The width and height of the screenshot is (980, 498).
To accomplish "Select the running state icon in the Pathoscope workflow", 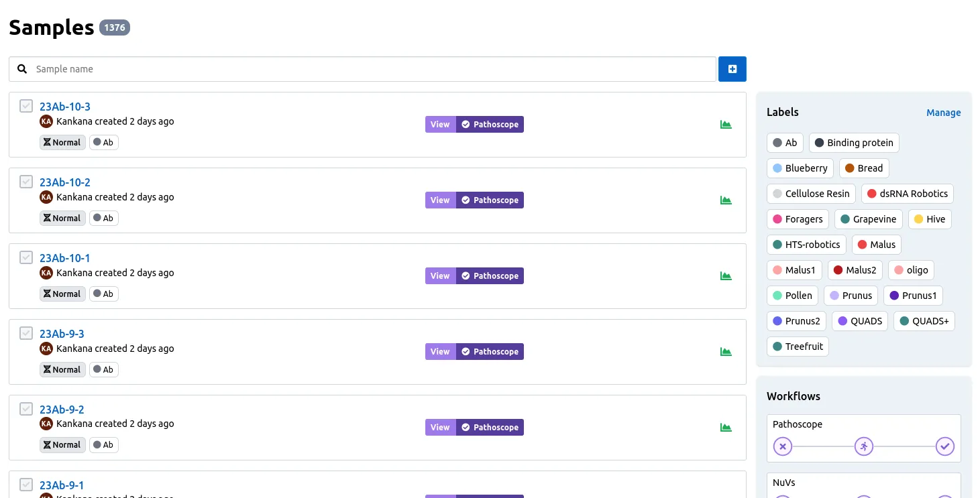I will 863,446.
